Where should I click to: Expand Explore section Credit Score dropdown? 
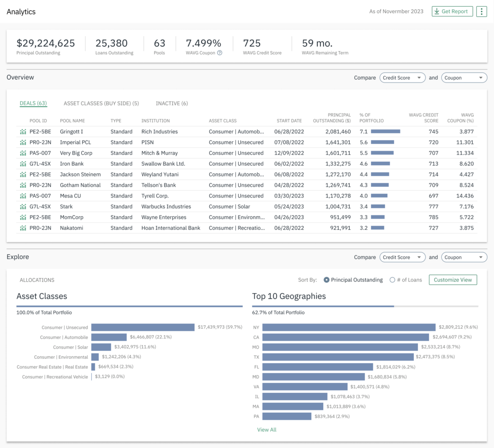coord(402,257)
